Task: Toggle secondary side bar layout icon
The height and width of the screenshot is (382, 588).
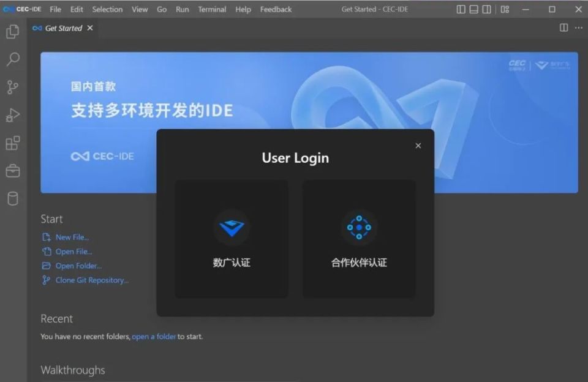Action: pyautogui.click(x=486, y=9)
